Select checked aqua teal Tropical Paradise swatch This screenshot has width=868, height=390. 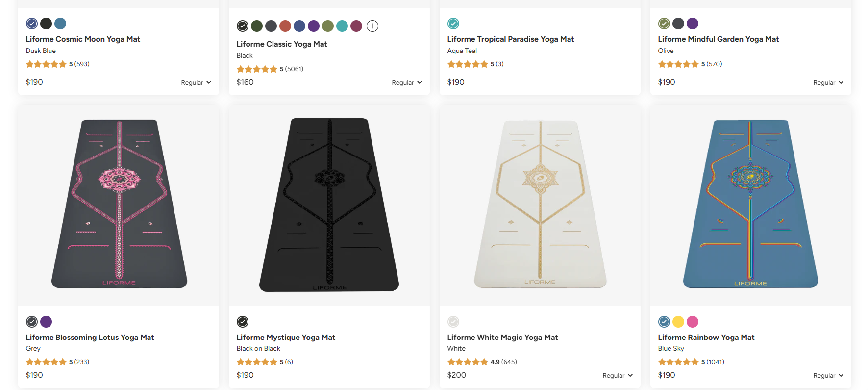pyautogui.click(x=453, y=24)
